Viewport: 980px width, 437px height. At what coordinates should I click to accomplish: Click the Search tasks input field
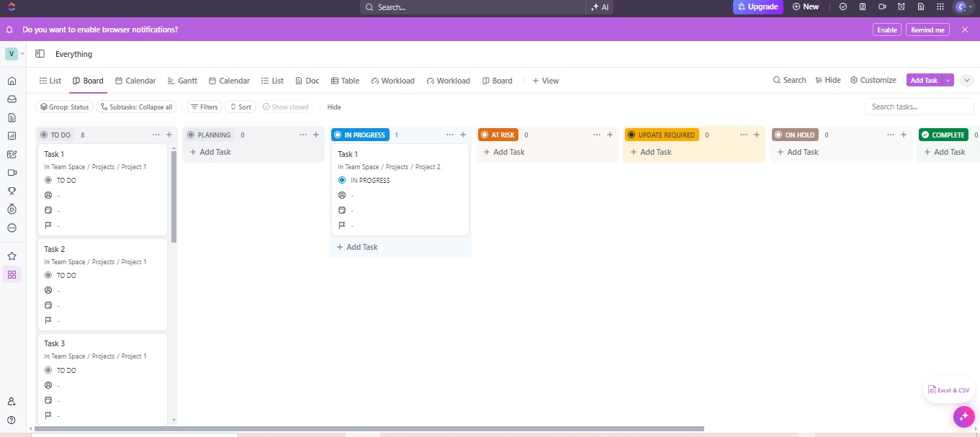tap(920, 107)
